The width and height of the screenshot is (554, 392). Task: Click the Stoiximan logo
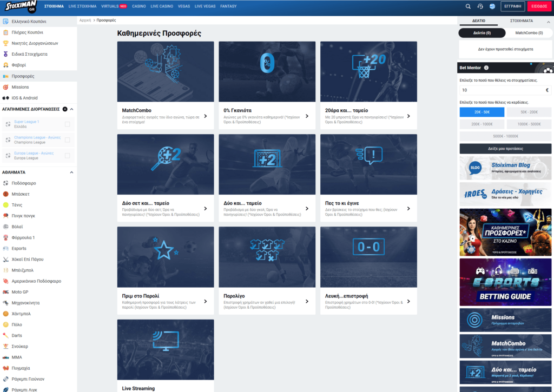pos(21,6)
